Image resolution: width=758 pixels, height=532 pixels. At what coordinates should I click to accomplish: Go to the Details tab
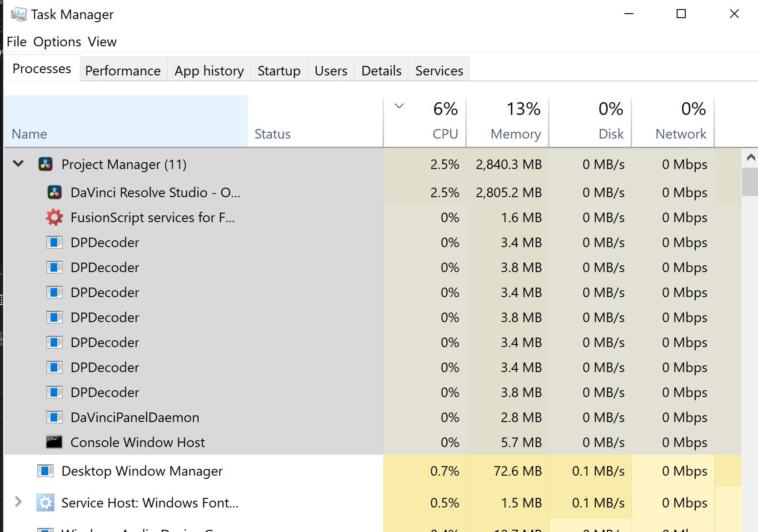(381, 70)
